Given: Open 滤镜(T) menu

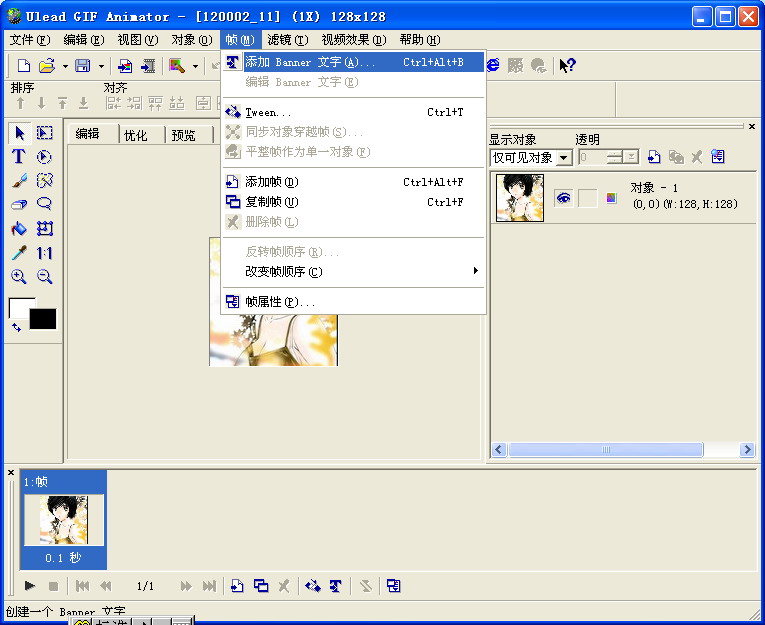Looking at the screenshot, I should (x=288, y=40).
